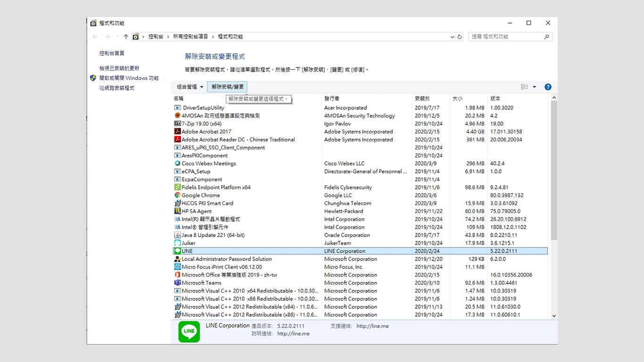
Task: Click Micro Focus iPrint Client icon
Action: tap(178, 267)
